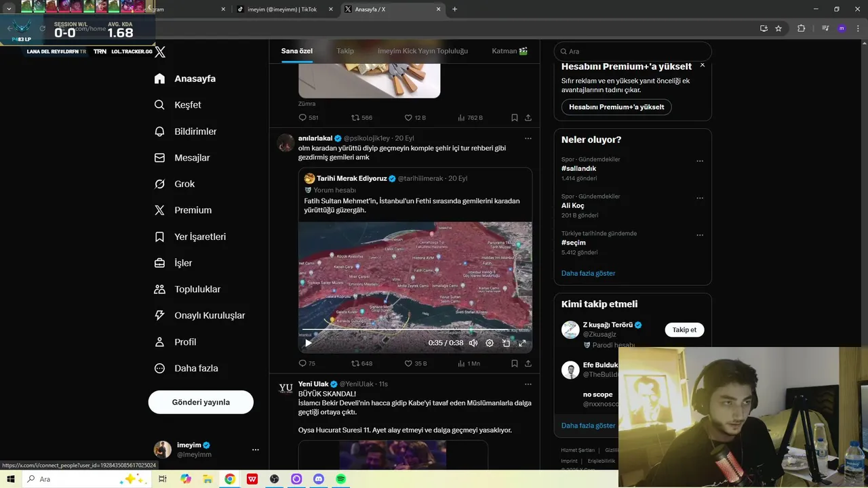Expand the video to fullscreen

click(522, 343)
